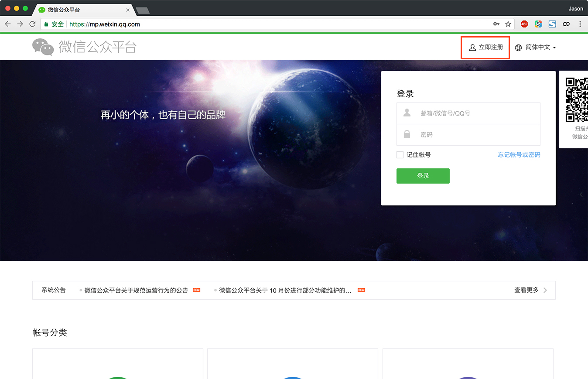
Task: Click the blue S extension icon
Action: coord(552,24)
